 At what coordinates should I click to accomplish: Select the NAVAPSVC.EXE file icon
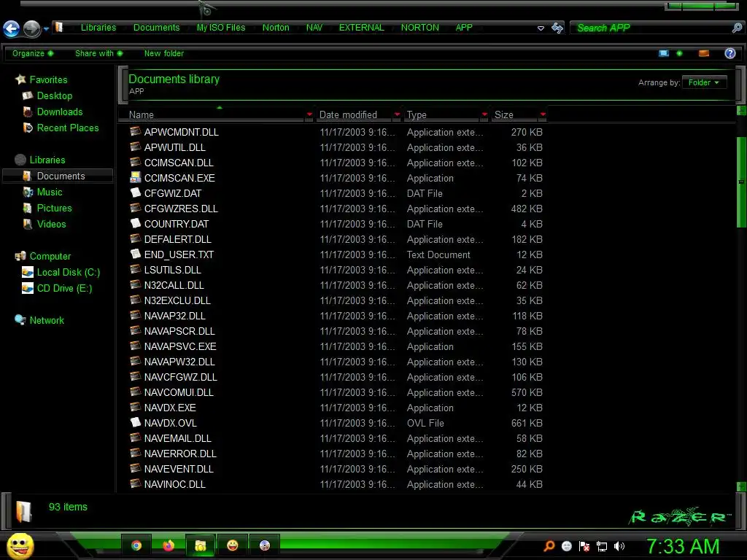pyautogui.click(x=135, y=346)
